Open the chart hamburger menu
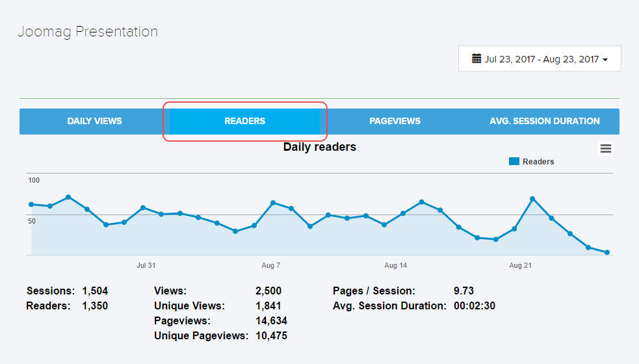 605,149
